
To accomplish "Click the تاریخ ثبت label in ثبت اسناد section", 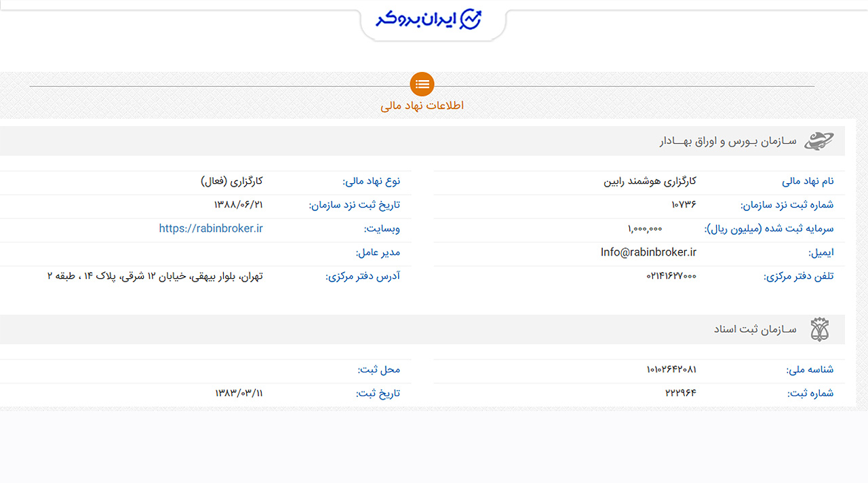I will tap(378, 393).
